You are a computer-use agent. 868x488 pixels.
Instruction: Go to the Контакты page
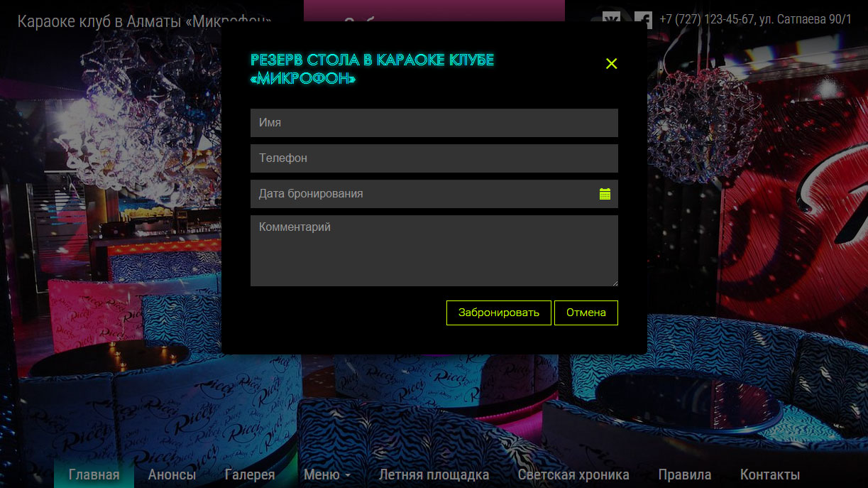[769, 475]
